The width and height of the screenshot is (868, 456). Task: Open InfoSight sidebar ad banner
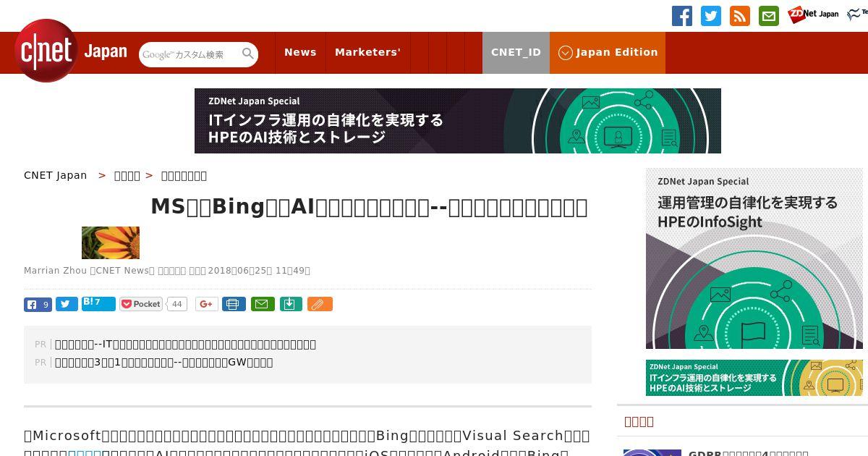point(754,258)
